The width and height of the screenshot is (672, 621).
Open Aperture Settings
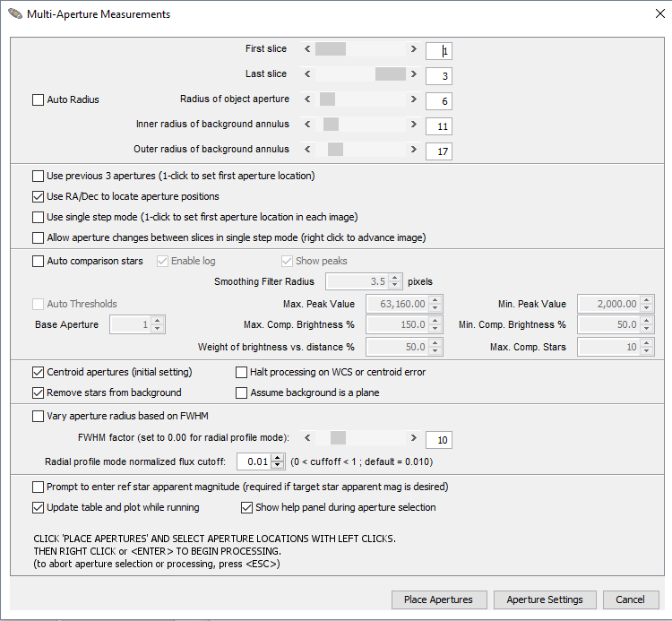coord(544,599)
